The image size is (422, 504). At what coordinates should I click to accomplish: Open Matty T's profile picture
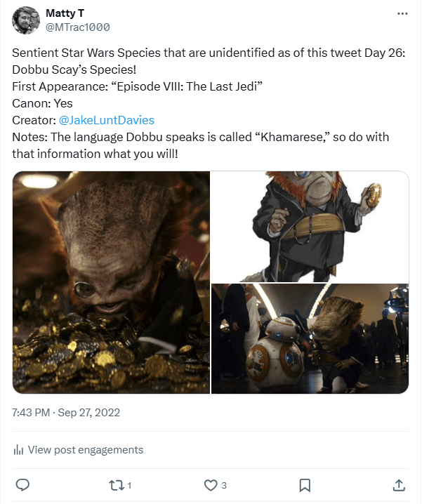tap(25, 20)
